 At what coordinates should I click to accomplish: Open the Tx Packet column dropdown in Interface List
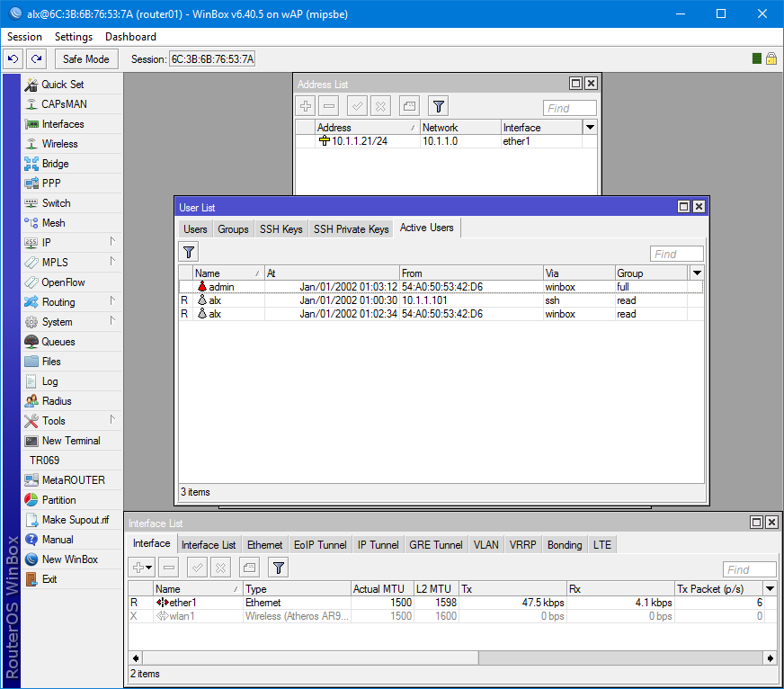(769, 588)
